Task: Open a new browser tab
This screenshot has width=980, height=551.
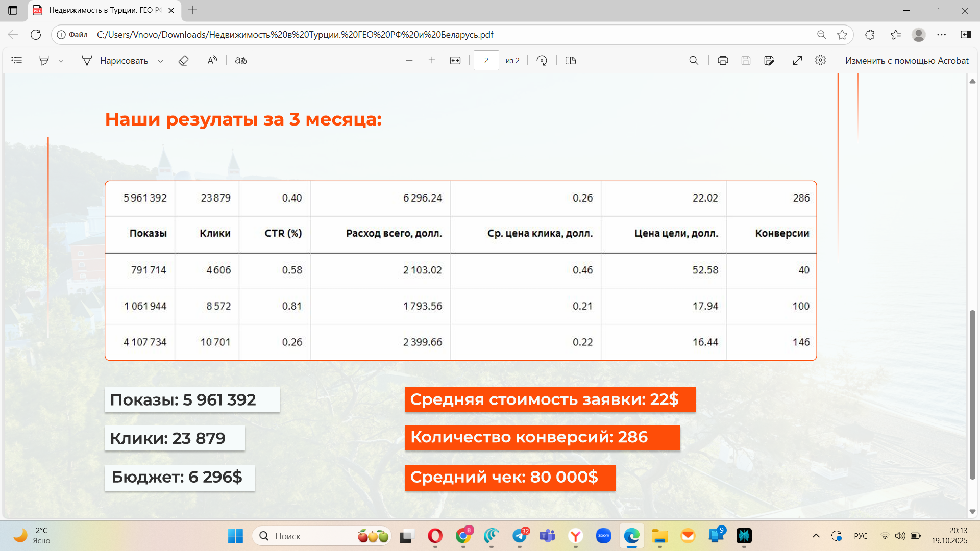Action: click(192, 10)
